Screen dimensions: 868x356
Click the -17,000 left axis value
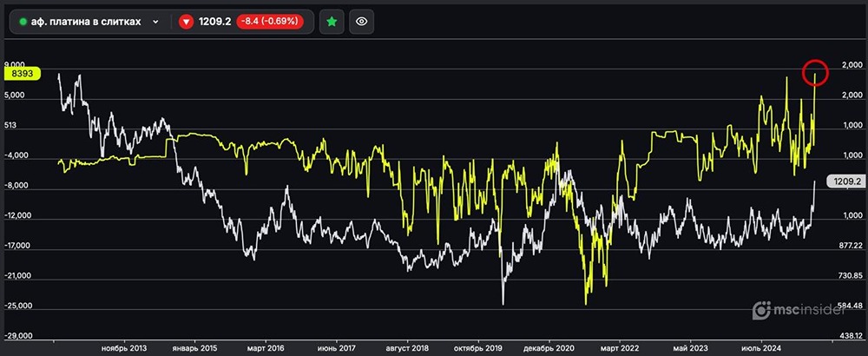[x=19, y=245]
